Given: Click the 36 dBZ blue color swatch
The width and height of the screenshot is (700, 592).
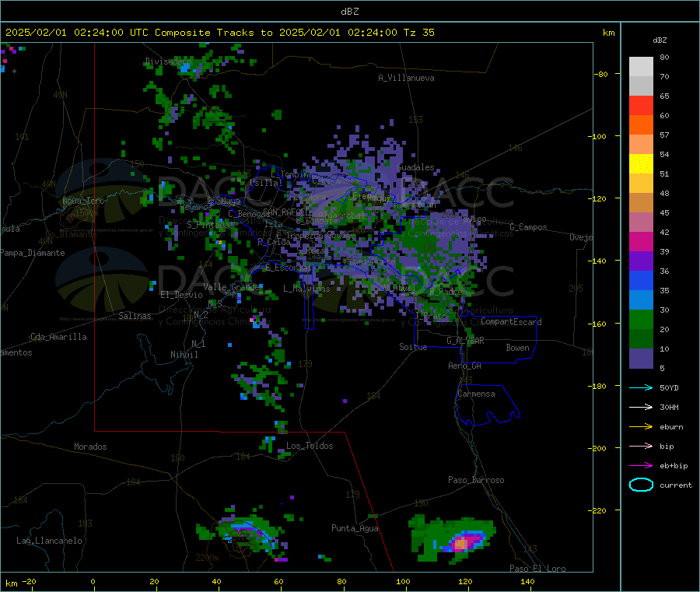Looking at the screenshot, I should 641,280.
